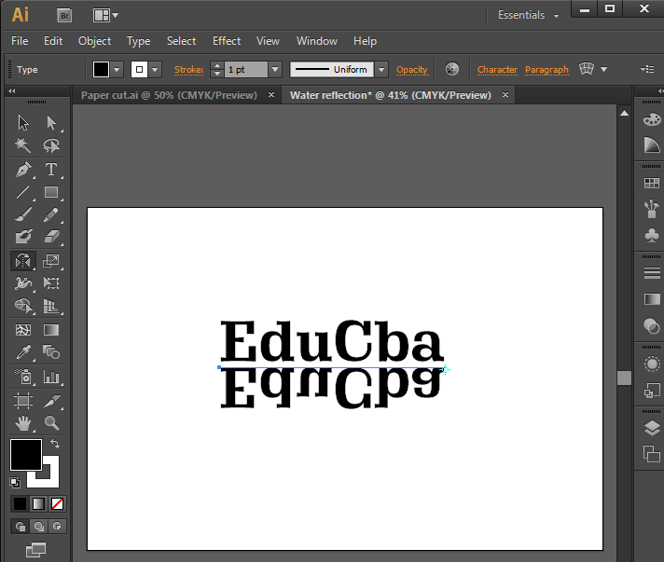Enable Draw Inside mode
Screen dimensions: 667x562
tap(57, 527)
